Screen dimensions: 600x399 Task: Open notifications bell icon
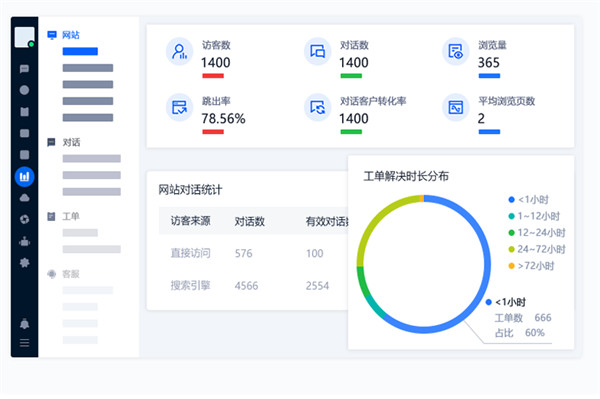24,324
